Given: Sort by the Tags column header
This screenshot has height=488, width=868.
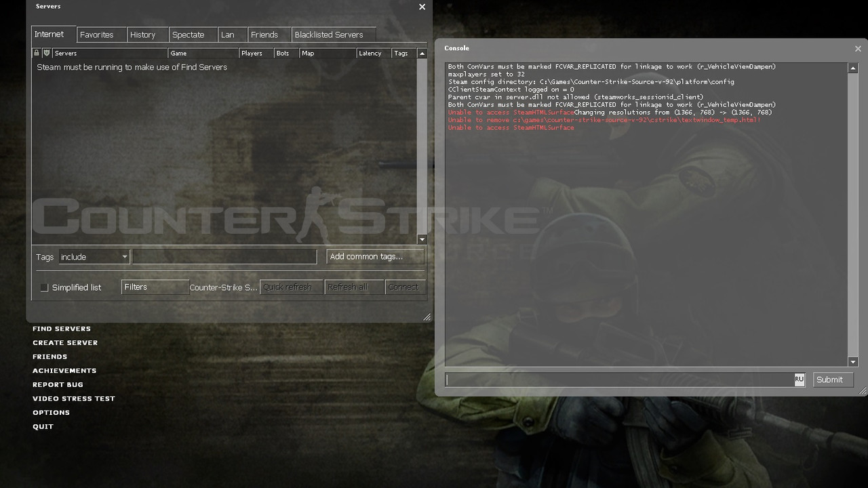Looking at the screenshot, I should (403, 53).
